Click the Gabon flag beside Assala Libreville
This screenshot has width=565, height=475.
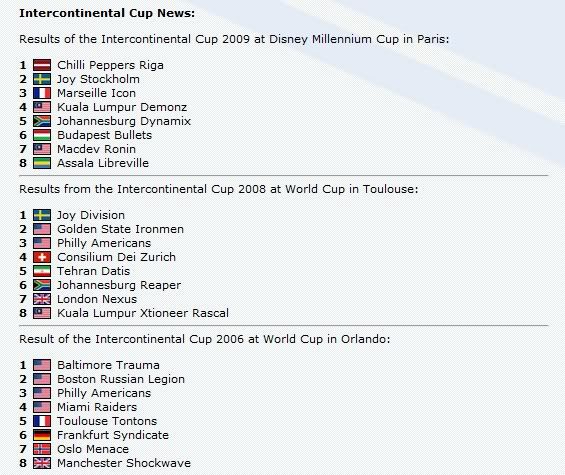pos(42,163)
